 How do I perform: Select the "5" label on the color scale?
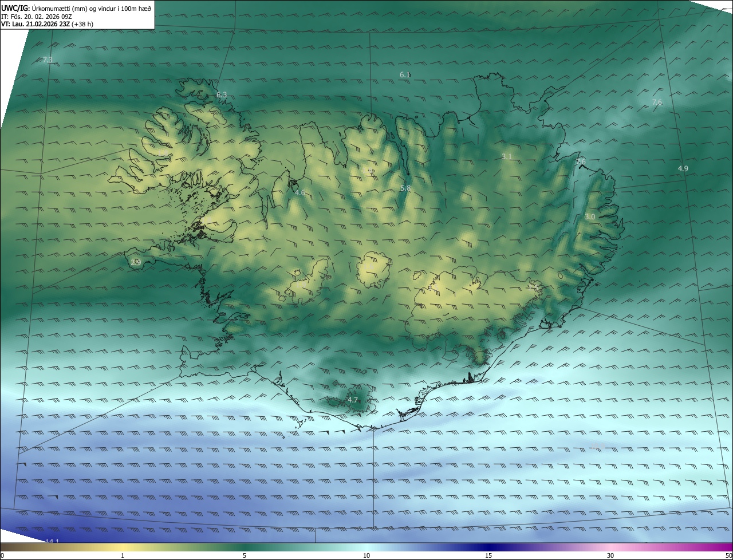click(245, 555)
